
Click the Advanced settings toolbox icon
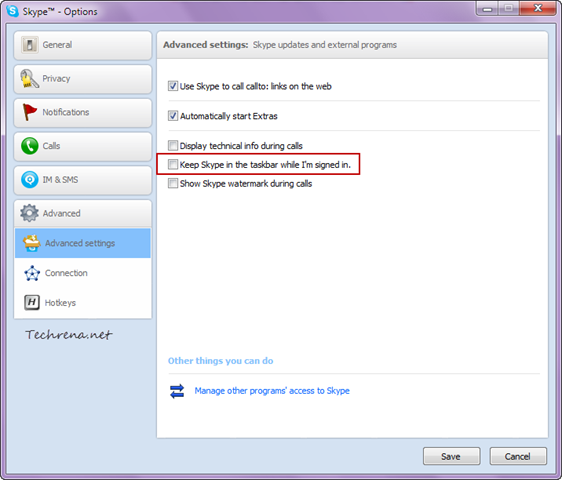32,243
